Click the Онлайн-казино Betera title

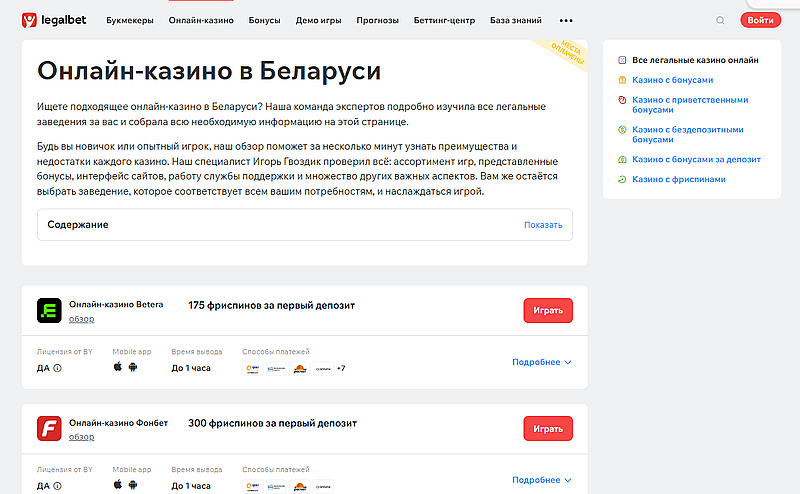116,305
